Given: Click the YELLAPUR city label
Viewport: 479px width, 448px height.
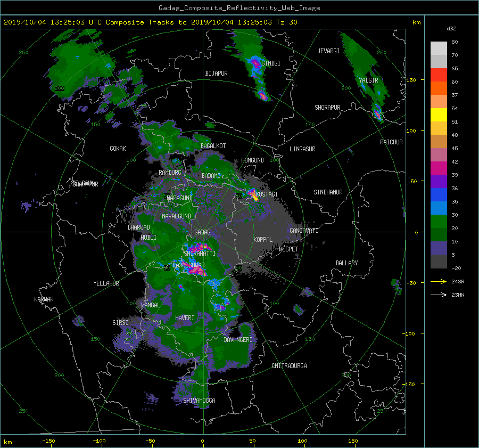Looking at the screenshot, I should coord(106,283).
